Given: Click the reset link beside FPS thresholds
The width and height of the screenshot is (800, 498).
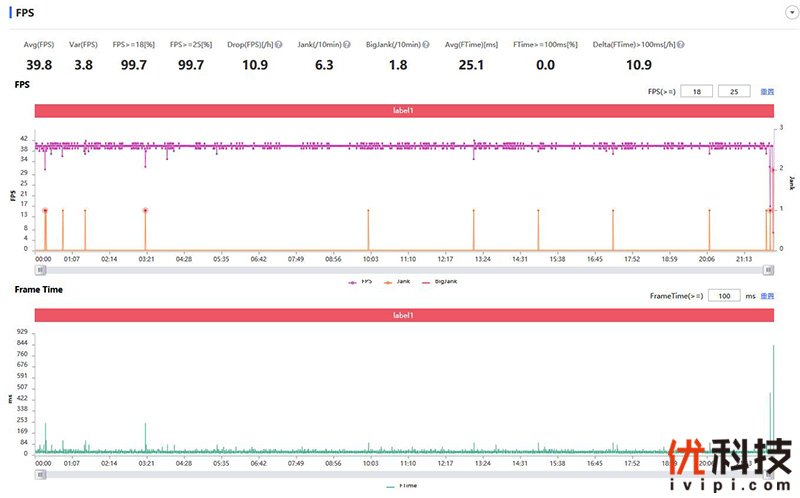Looking at the screenshot, I should [x=768, y=91].
